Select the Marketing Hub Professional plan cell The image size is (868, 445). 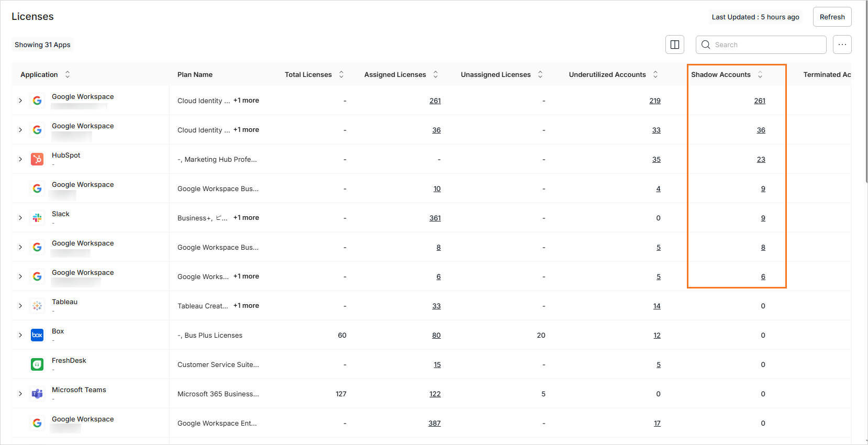coord(217,159)
